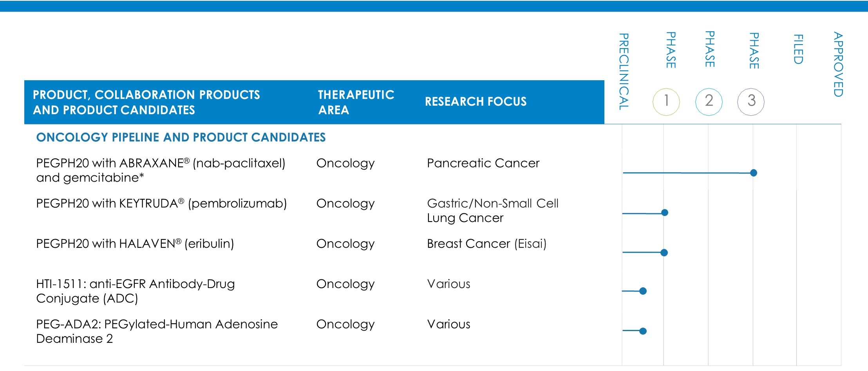Click the Phase 1 circle icon
The image size is (868, 371).
[x=666, y=102]
